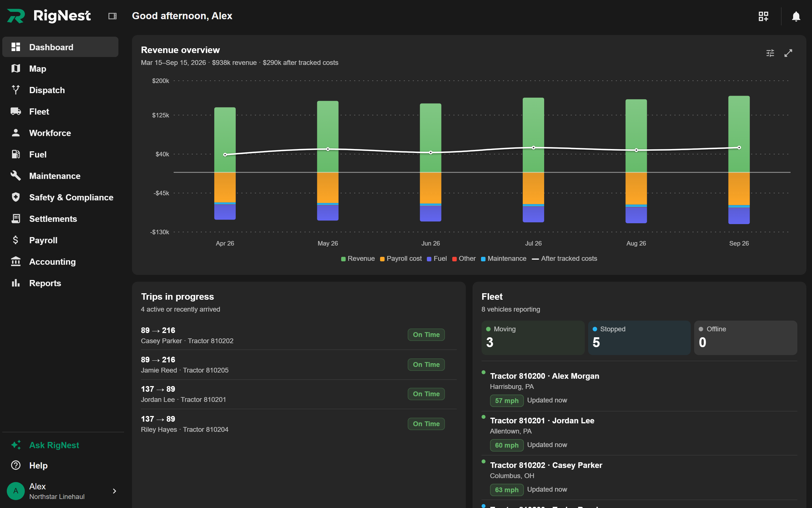This screenshot has height=508, width=812.
Task: Click the Ask RigNest sparkle icon
Action: click(x=16, y=445)
